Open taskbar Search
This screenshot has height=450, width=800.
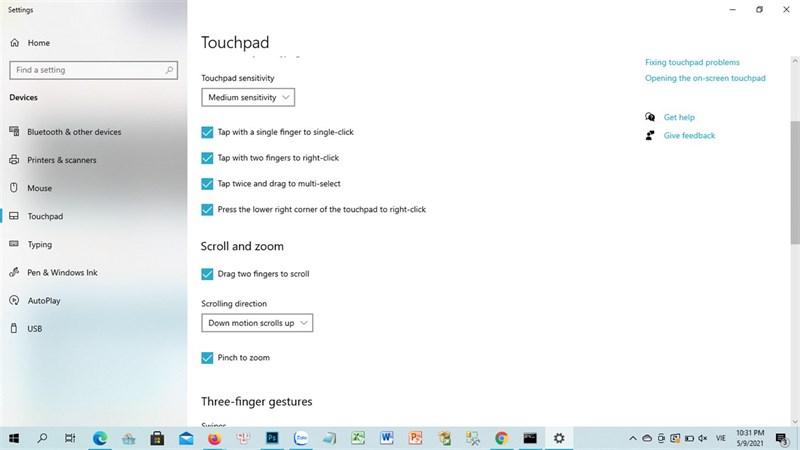42,438
